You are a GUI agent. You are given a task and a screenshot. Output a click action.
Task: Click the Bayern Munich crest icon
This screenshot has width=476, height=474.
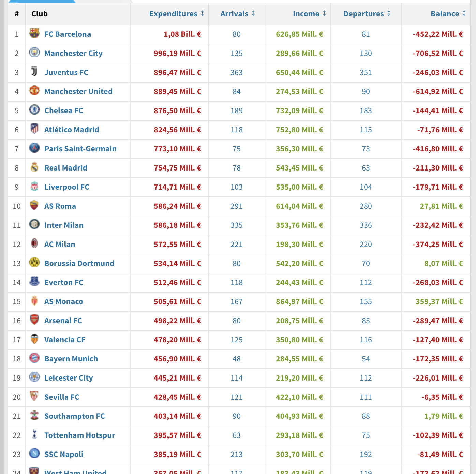(34, 358)
